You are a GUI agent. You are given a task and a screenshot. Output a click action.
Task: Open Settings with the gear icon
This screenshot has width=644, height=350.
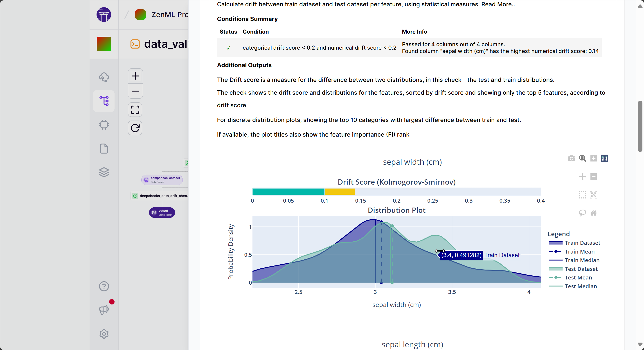coord(104,334)
